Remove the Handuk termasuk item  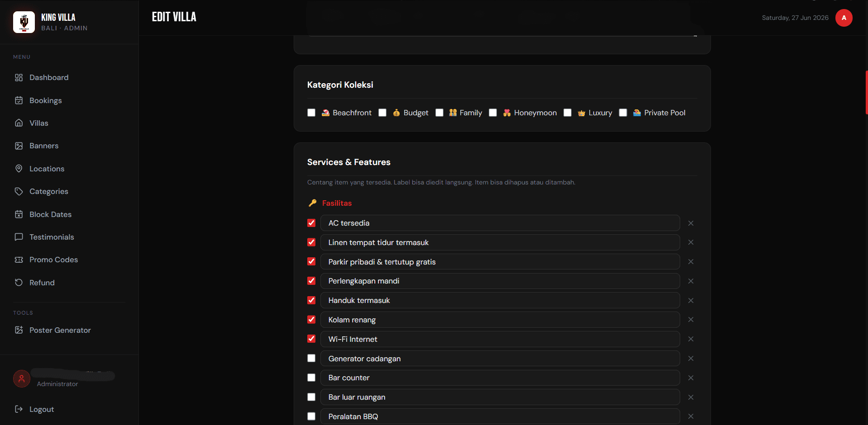click(691, 301)
